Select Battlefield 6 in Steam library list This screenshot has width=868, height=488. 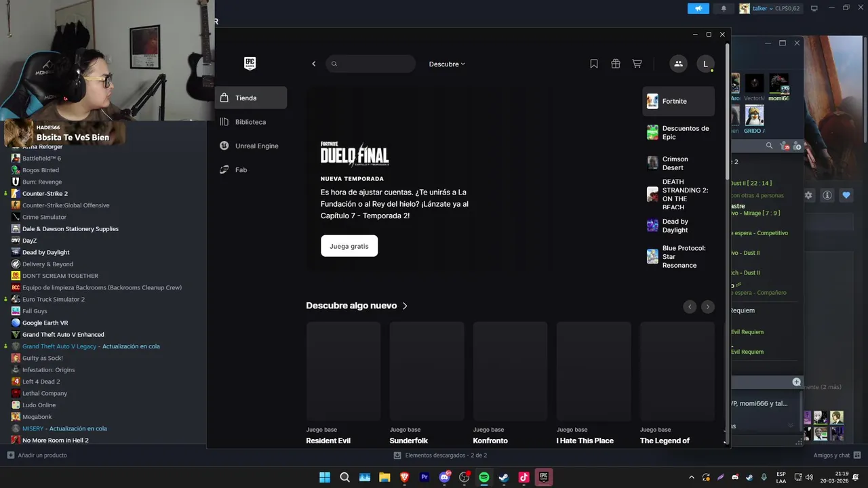point(41,158)
